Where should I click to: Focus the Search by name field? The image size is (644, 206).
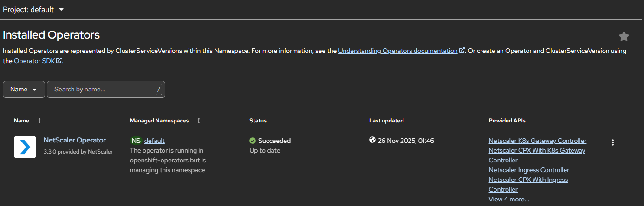(x=106, y=89)
